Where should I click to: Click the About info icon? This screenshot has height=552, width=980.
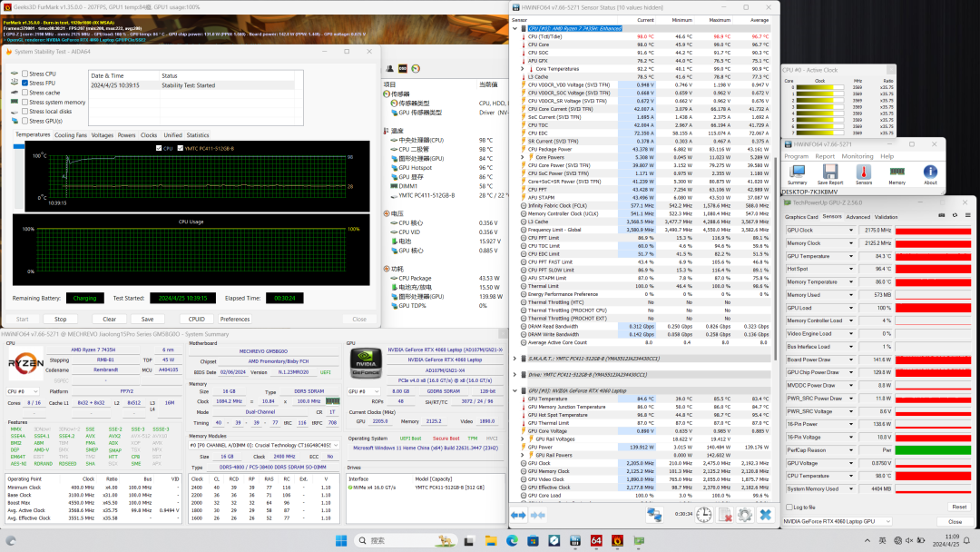(930, 172)
